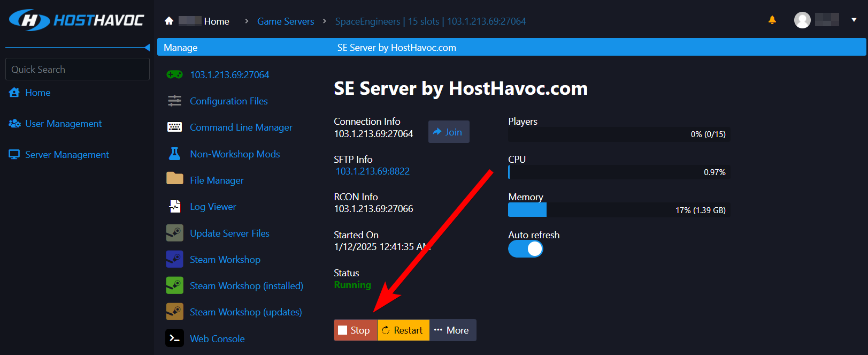Click the SpaceEngineers 15 slots breadcrumb
The height and width of the screenshot is (355, 868).
click(431, 21)
